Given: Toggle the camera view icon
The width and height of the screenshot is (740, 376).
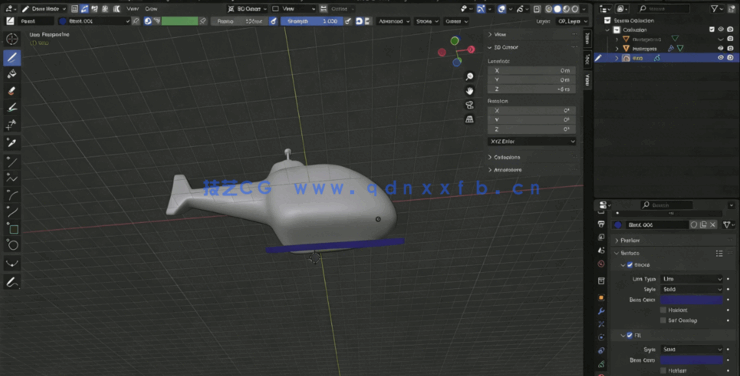Looking at the screenshot, I should (x=469, y=105).
